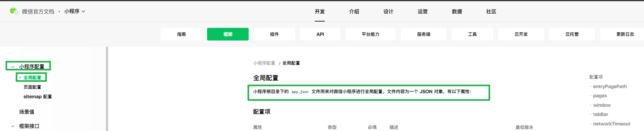Select the 框架 sub-navigation button
Screen dimensions: 644x131
[228, 34]
